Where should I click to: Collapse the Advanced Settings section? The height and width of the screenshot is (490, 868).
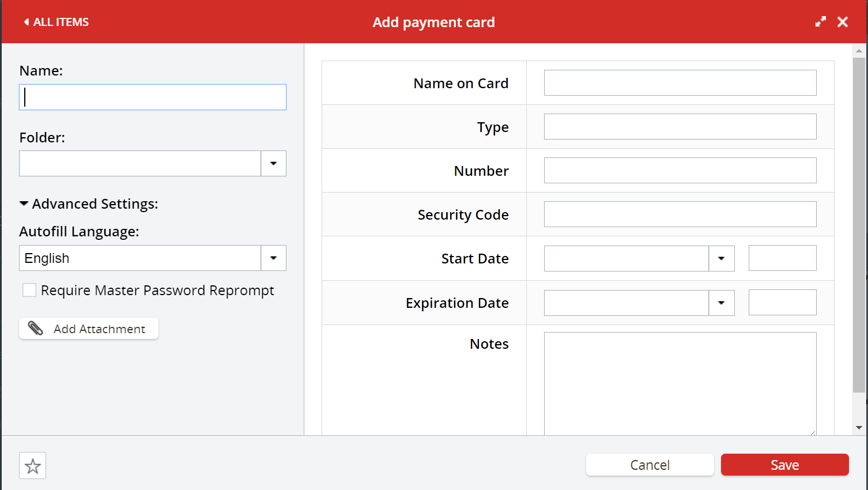coord(24,203)
